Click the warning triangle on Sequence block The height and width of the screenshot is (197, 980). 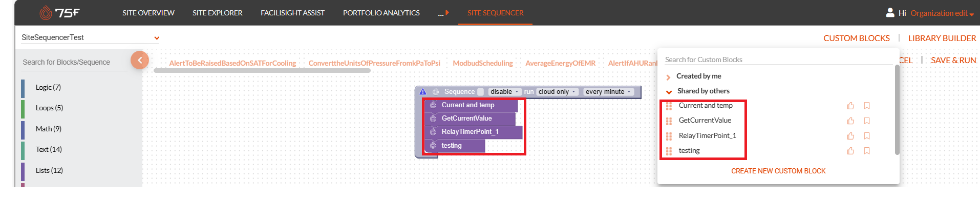[x=423, y=92]
